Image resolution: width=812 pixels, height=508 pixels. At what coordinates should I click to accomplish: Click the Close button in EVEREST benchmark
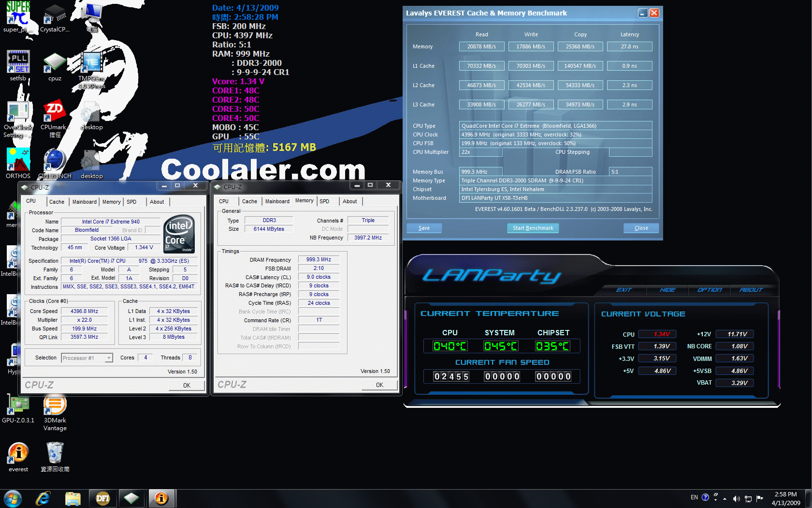click(x=641, y=228)
